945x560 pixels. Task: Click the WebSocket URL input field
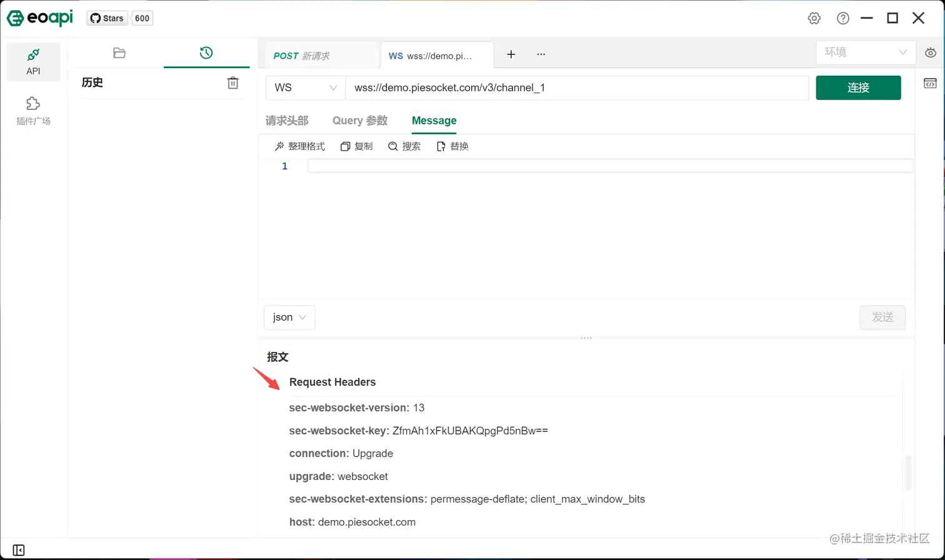tap(577, 87)
